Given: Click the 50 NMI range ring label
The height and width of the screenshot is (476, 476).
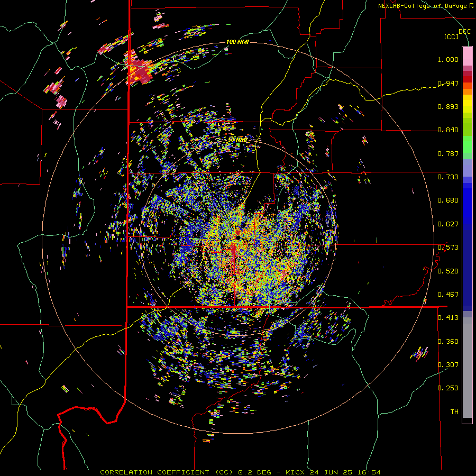Looking at the screenshot, I should 238,140.
